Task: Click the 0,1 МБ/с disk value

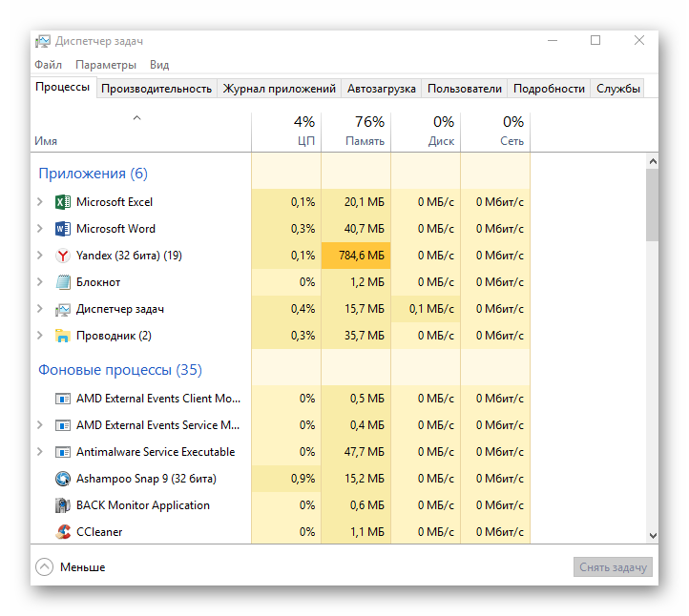Action: (431, 309)
